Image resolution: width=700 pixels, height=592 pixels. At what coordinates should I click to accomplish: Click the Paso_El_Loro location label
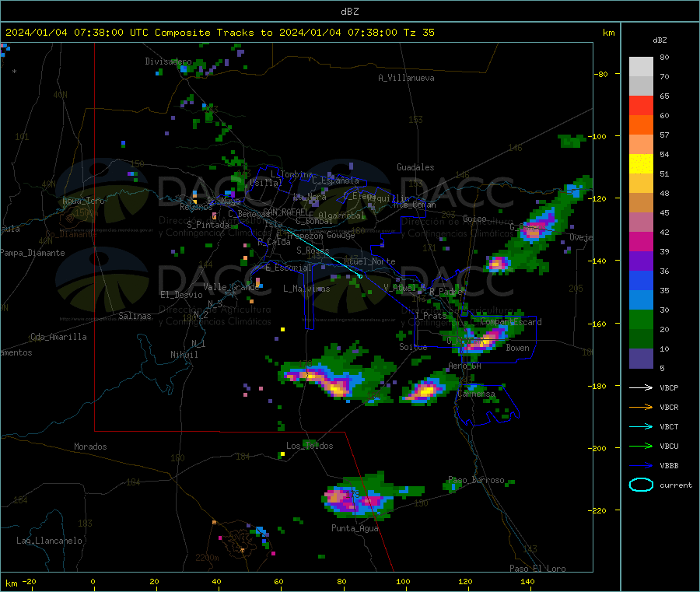(x=537, y=569)
